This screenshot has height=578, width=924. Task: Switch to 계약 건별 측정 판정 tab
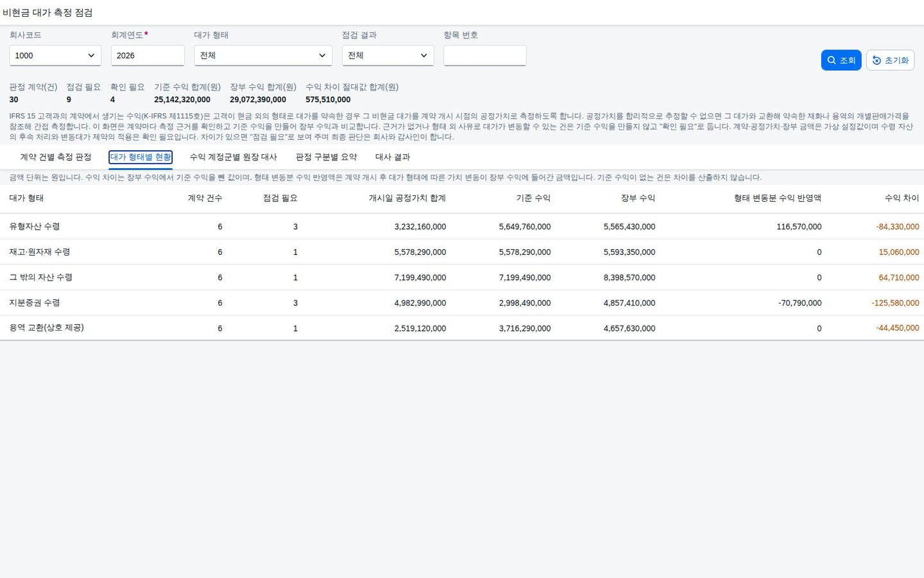[x=56, y=157]
